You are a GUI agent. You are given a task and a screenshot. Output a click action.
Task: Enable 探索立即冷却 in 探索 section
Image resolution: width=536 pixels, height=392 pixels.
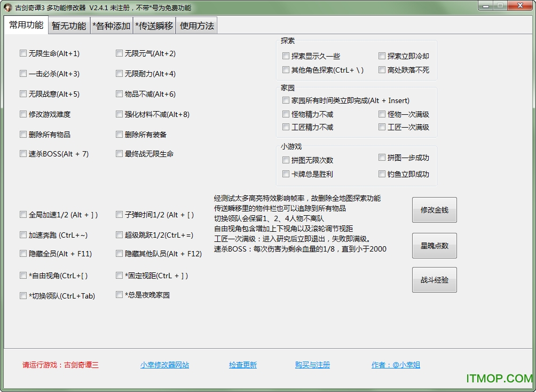382,56
